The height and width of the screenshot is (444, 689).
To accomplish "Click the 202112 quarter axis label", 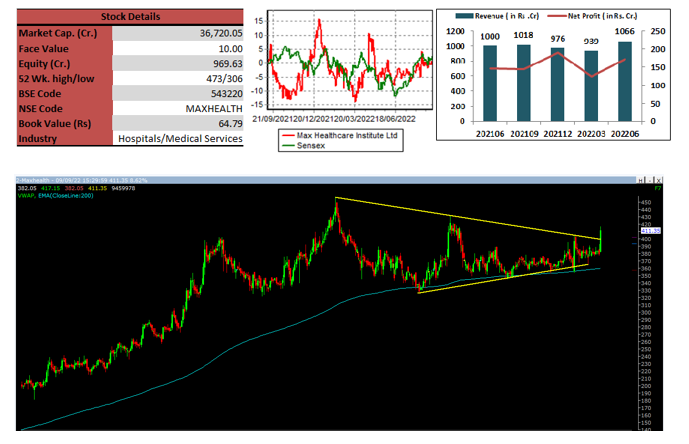I will 558,134.
